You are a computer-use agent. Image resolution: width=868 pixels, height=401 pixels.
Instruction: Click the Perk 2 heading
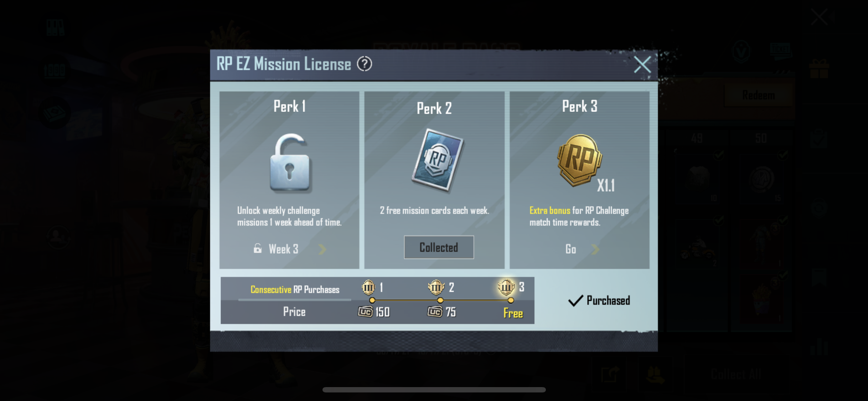[434, 108]
